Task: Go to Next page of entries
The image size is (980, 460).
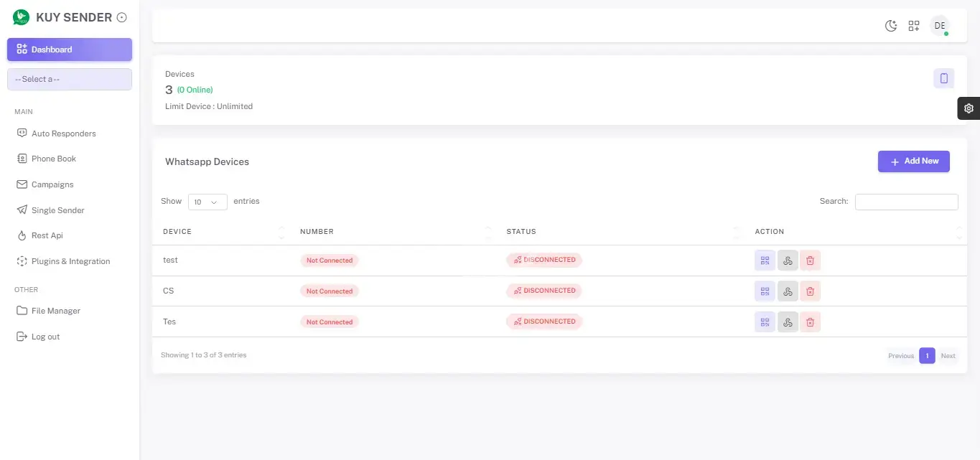Action: (x=948, y=356)
